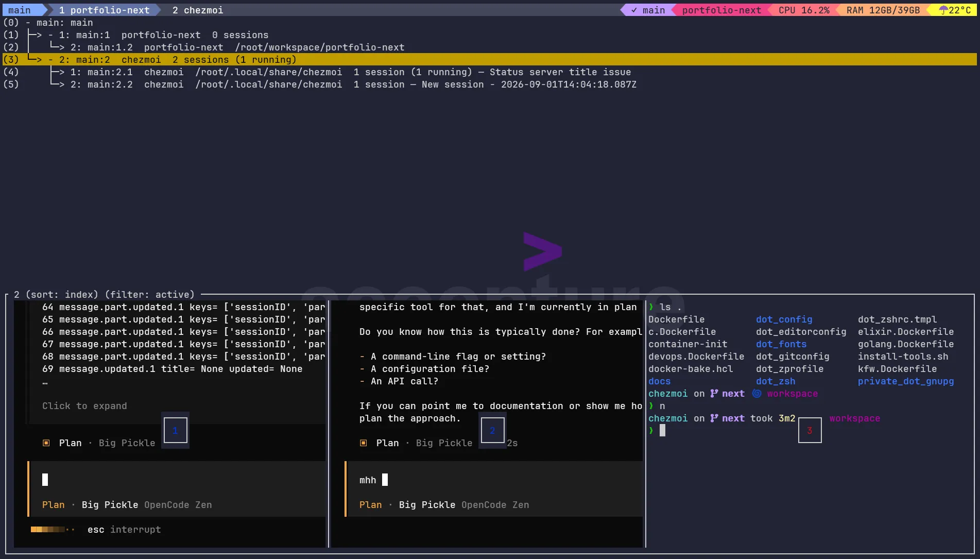Viewport: 980px width, 559px height.
Task: Click the orange 'Plan' mode label in left prompt
Action: 54,505
